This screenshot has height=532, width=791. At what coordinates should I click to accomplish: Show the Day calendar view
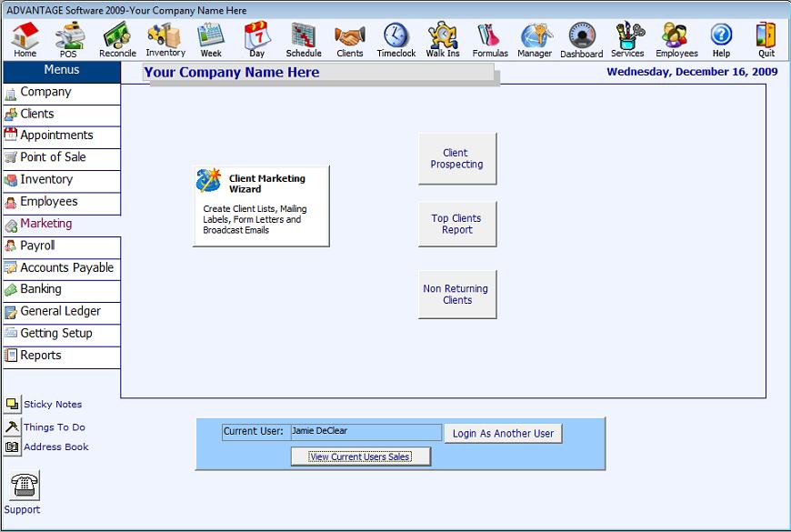click(x=257, y=39)
